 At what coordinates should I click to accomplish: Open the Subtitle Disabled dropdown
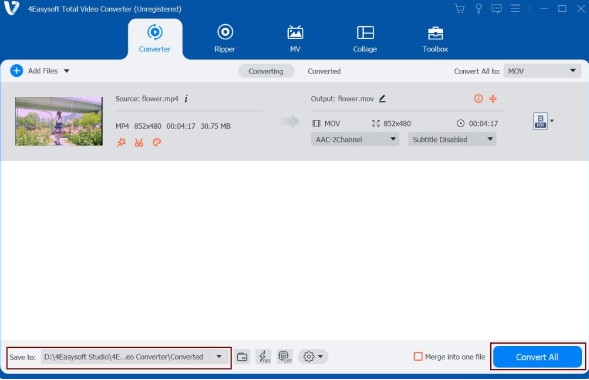pos(452,139)
